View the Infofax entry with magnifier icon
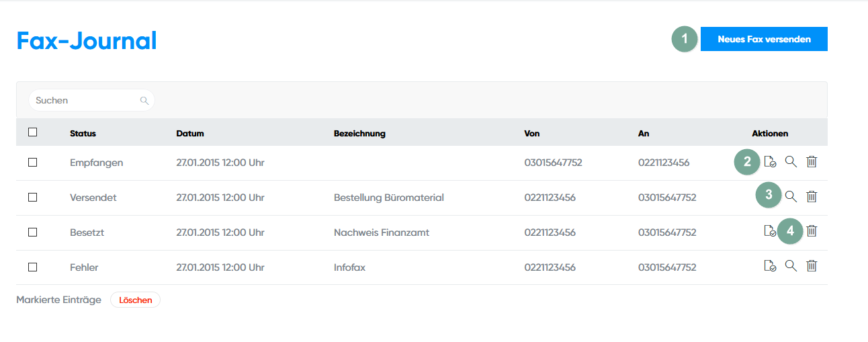The image size is (868, 342). click(791, 265)
